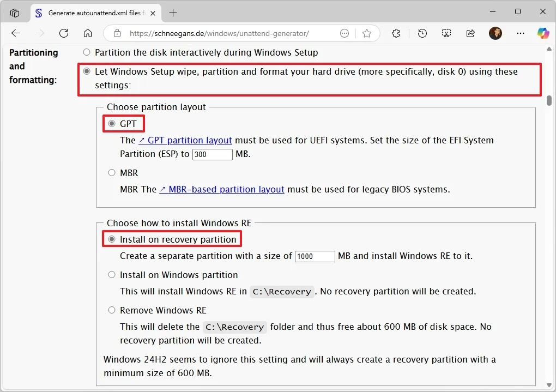Open the 'GPT partition layout' link
The height and width of the screenshot is (392, 556).
pos(185,140)
